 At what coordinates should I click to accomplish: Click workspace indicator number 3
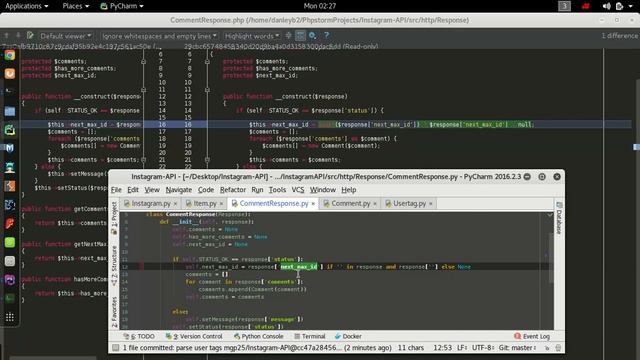564,6
